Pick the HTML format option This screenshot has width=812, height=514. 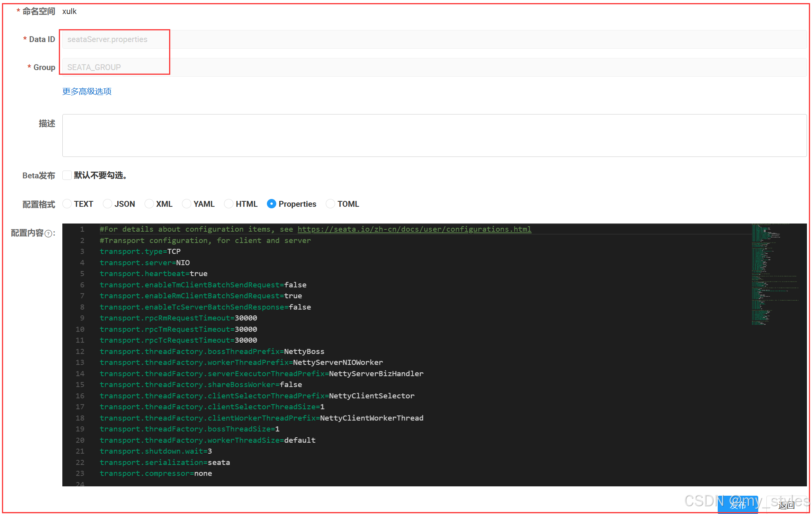click(x=229, y=204)
